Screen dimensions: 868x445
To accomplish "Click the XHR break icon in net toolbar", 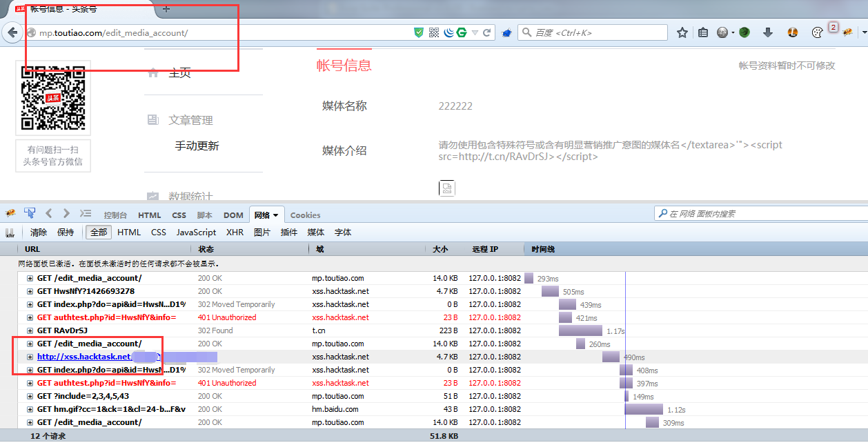I will point(10,233).
